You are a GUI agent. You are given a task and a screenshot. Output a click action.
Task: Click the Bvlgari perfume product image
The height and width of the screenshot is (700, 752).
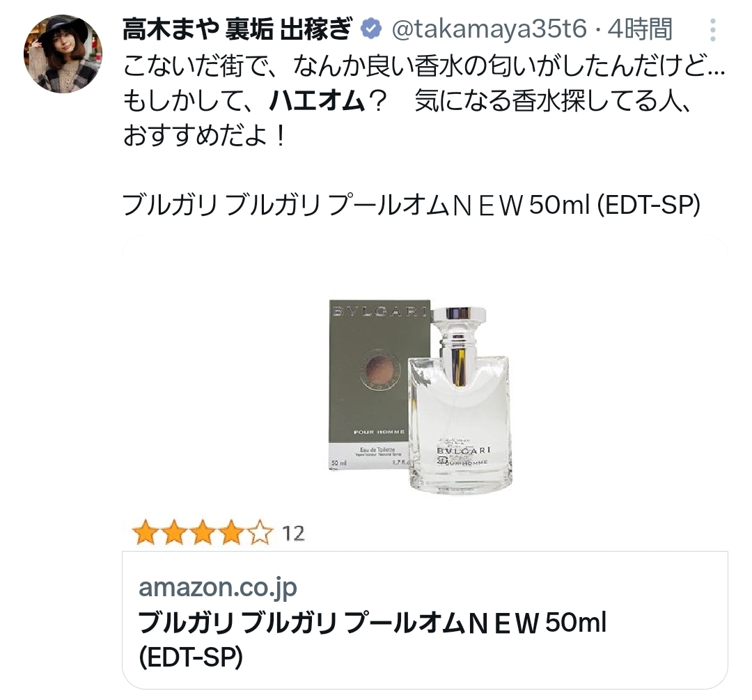(x=421, y=396)
